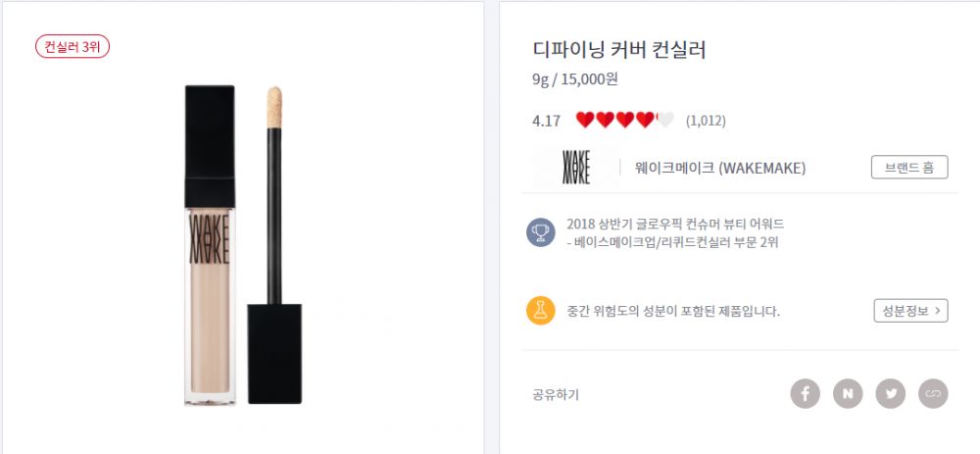Click the 컨실러 3위 ranking badge
The width and height of the screenshot is (980, 454).
coord(73,46)
